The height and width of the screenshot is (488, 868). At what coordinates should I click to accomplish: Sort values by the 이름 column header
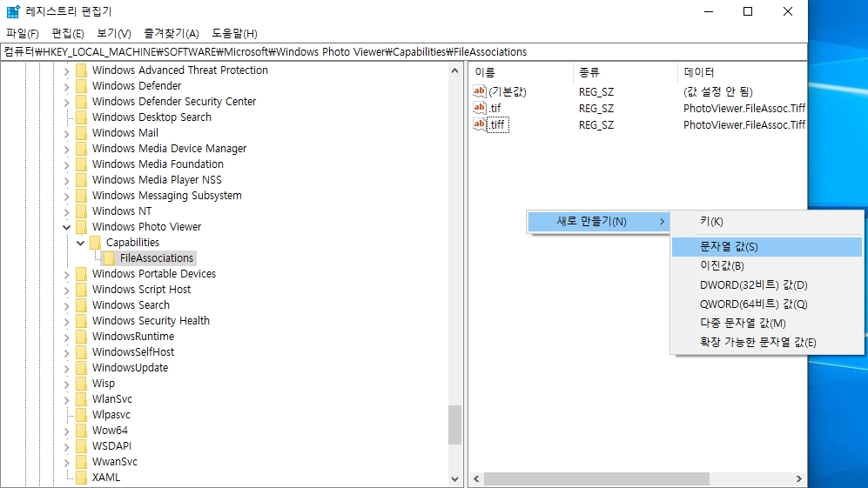click(x=521, y=72)
